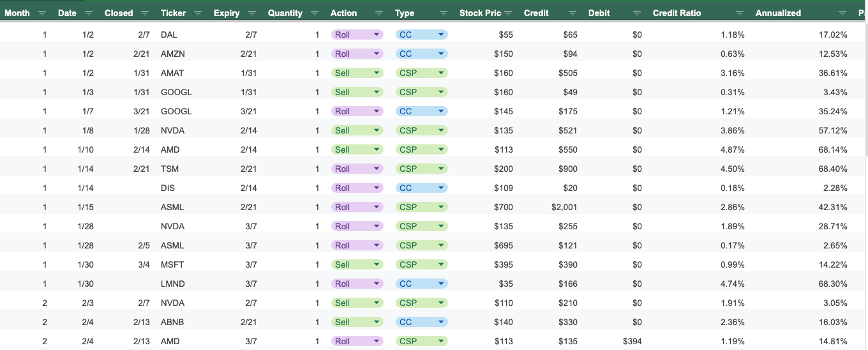Select the 3/4 closed date cell
868x350 pixels.
tap(144, 264)
